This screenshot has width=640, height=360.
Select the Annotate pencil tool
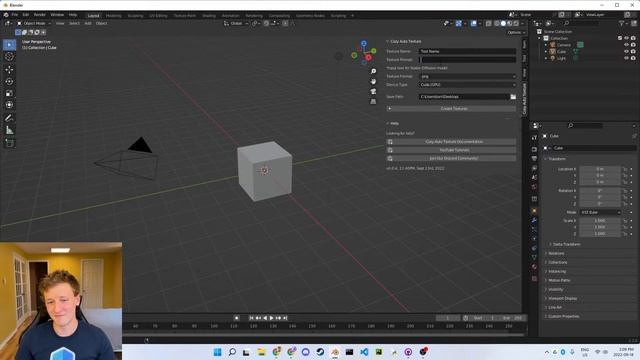tap(9, 118)
